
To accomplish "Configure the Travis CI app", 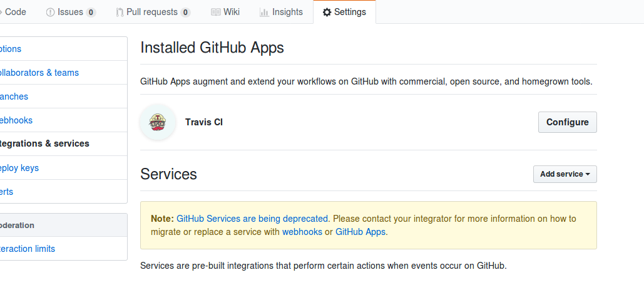I will pyautogui.click(x=567, y=122).
